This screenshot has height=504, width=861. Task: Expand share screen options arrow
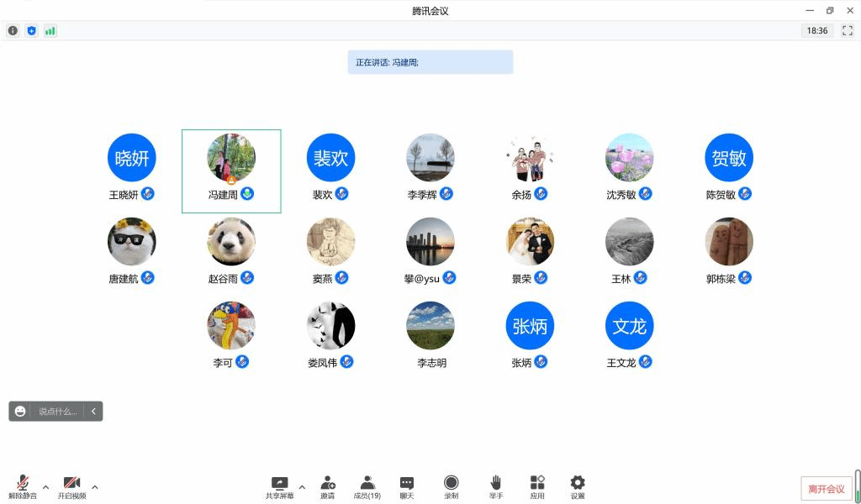[x=302, y=487]
